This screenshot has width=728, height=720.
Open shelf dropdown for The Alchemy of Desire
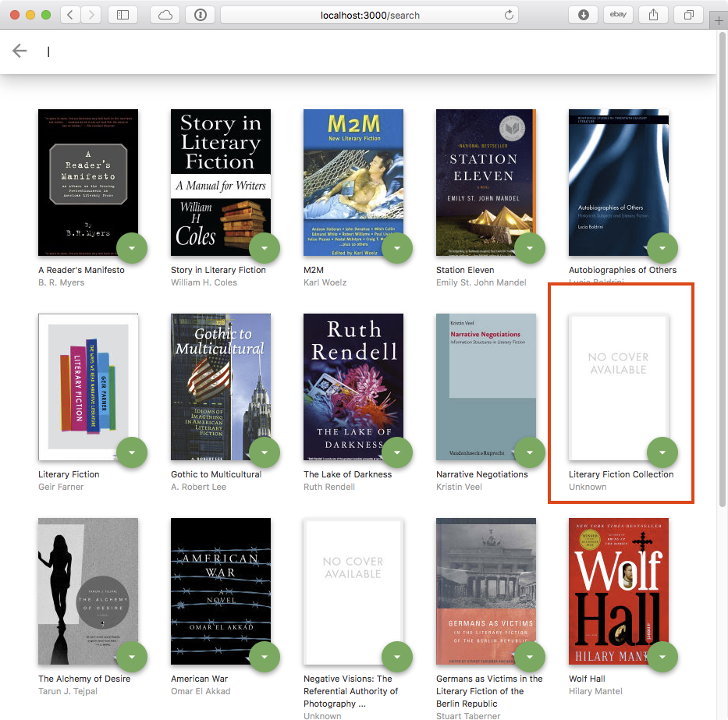point(132,656)
